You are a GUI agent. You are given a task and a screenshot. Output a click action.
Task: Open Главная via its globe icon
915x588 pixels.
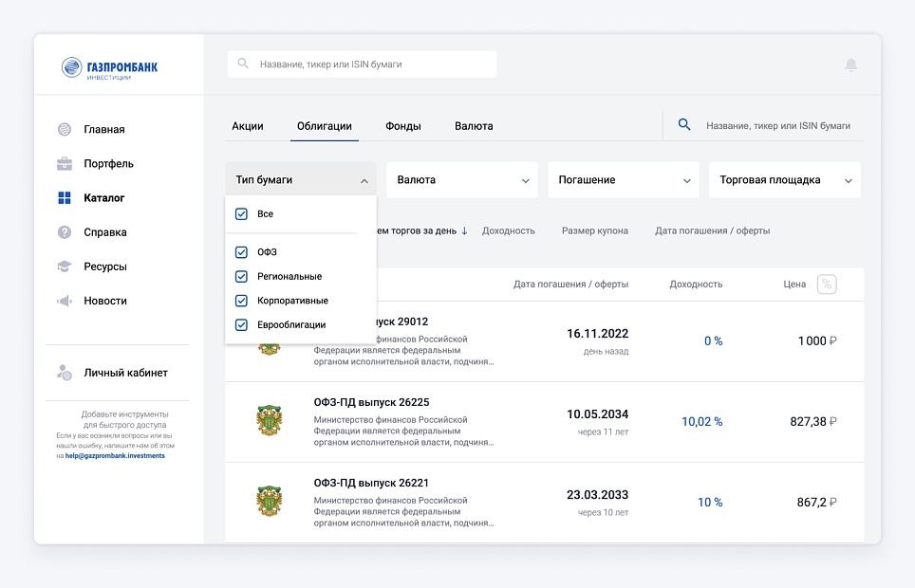65,129
